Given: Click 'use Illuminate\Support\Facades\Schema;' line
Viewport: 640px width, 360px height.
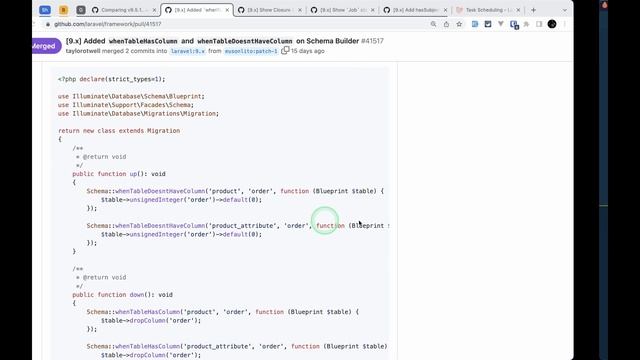Looking at the screenshot, I should pyautogui.click(x=126, y=105).
